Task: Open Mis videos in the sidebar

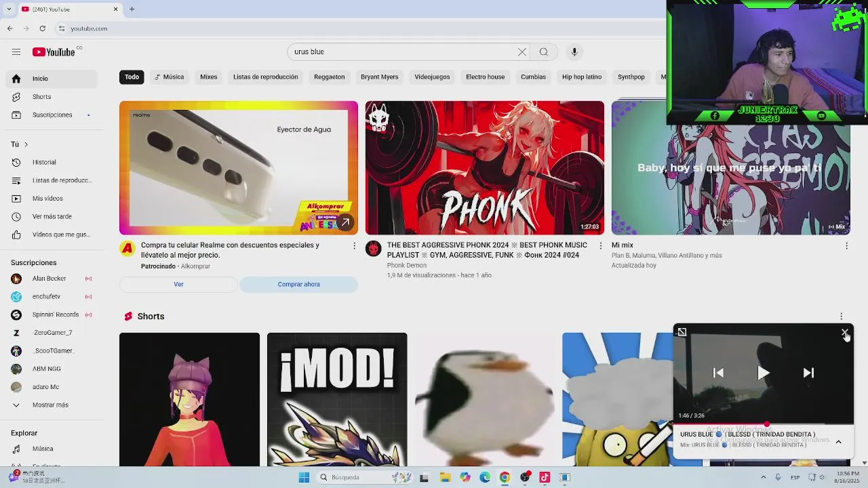Action: (51, 199)
